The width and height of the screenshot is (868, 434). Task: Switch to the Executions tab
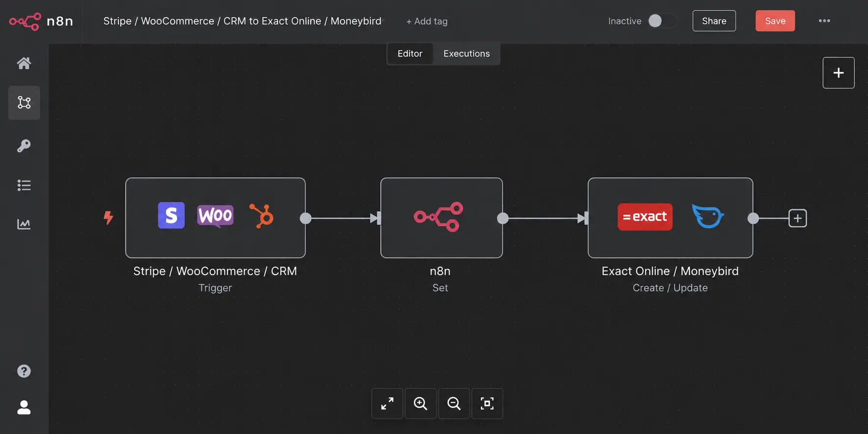466,54
